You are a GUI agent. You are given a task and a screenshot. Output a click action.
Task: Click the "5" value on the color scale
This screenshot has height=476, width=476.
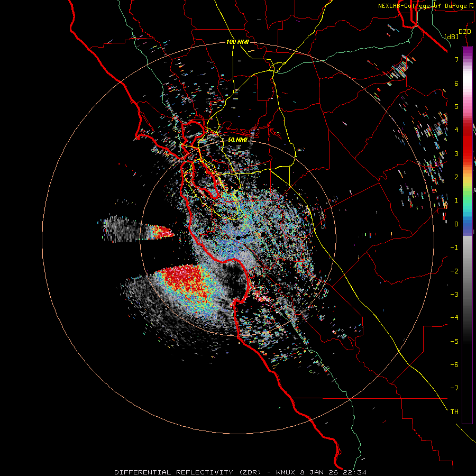pyautogui.click(x=456, y=106)
